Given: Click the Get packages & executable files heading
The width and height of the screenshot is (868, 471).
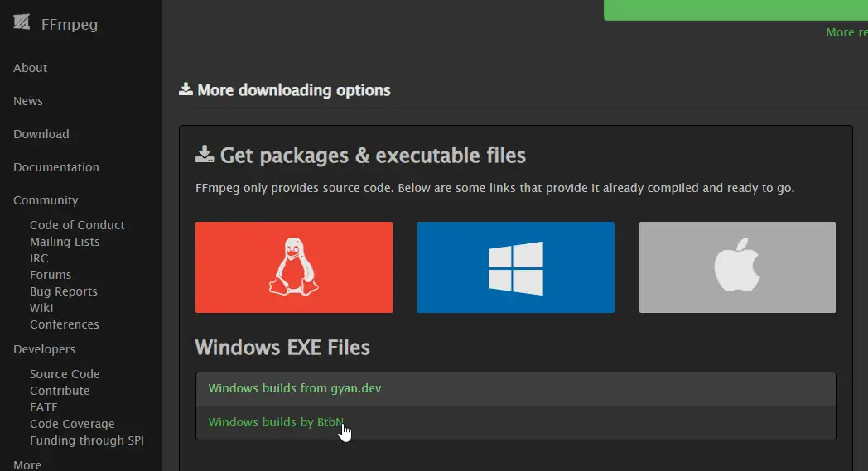Looking at the screenshot, I should click(x=373, y=156).
